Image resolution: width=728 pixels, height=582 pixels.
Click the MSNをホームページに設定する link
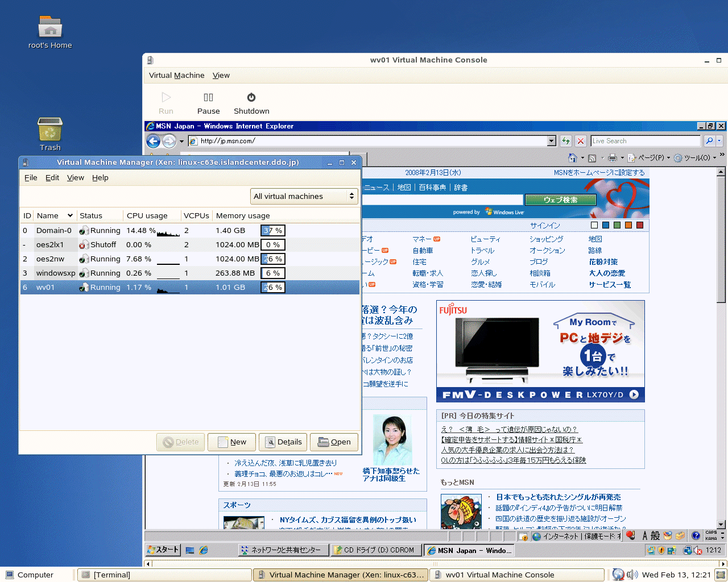[599, 173]
